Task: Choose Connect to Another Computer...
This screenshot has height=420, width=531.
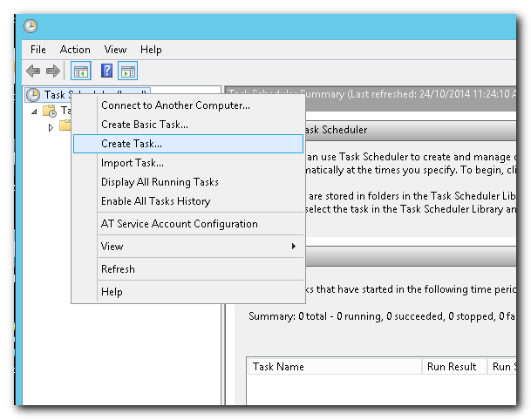Action: coord(188,105)
